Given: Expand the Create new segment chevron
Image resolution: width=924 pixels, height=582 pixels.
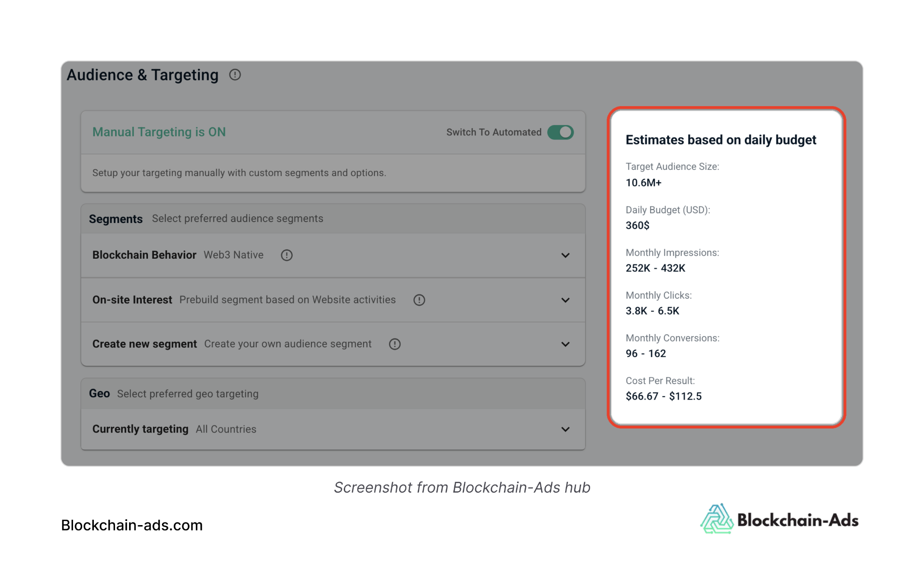Looking at the screenshot, I should (565, 345).
